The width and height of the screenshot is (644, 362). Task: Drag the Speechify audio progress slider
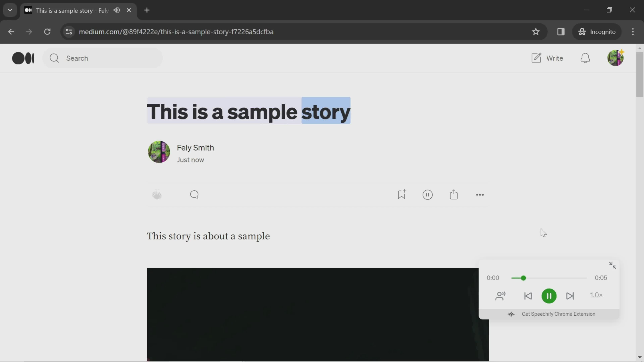[x=524, y=278]
